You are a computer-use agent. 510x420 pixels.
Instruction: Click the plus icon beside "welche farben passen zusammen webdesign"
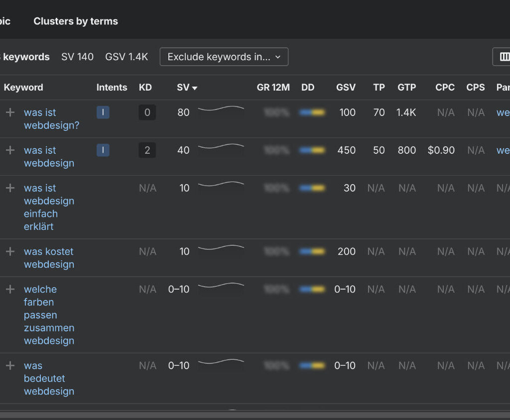click(10, 289)
